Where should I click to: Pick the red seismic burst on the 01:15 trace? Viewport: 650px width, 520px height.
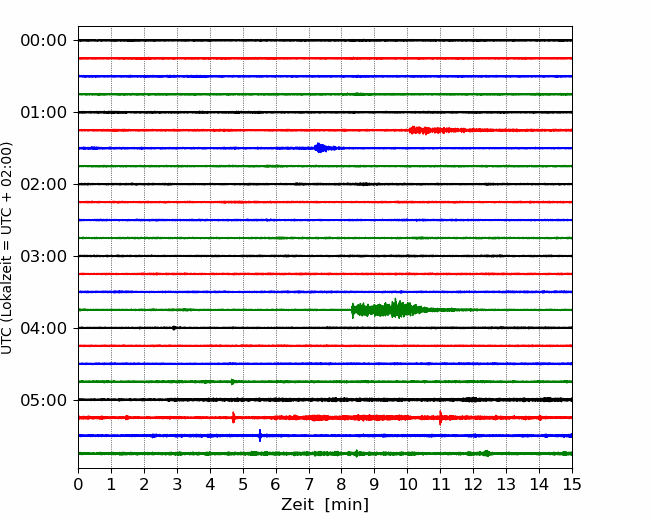(x=439, y=130)
